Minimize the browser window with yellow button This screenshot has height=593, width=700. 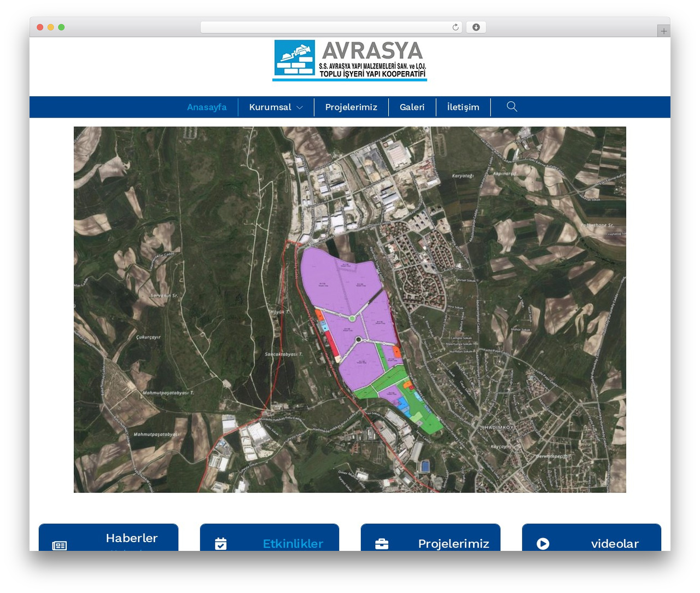click(x=51, y=27)
